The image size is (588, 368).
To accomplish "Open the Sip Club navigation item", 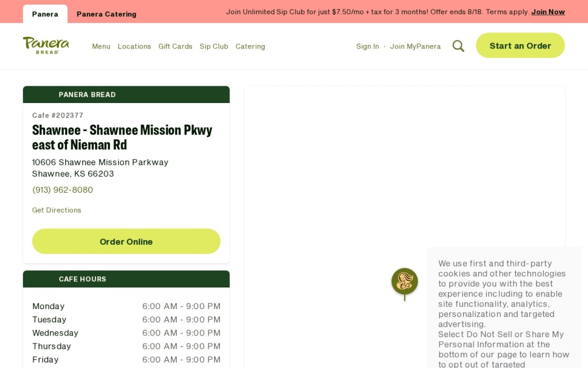I will point(214,46).
